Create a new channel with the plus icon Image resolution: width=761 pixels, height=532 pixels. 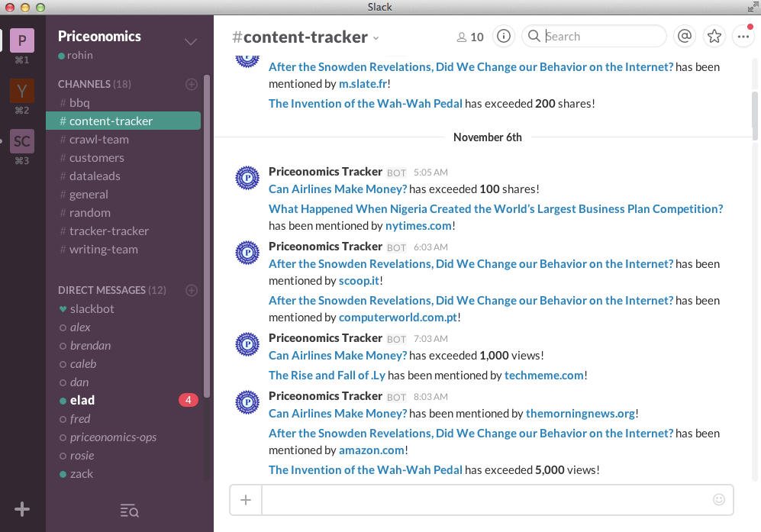pos(191,84)
